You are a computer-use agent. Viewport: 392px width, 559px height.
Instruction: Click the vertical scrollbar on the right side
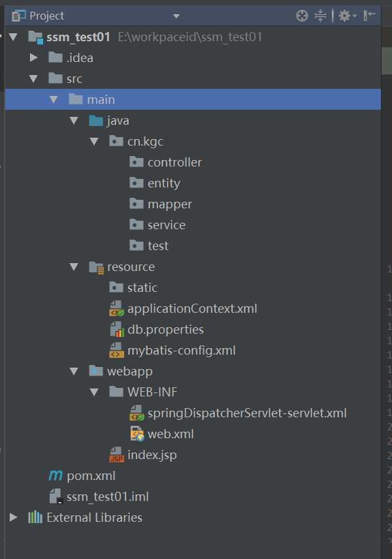point(387,61)
